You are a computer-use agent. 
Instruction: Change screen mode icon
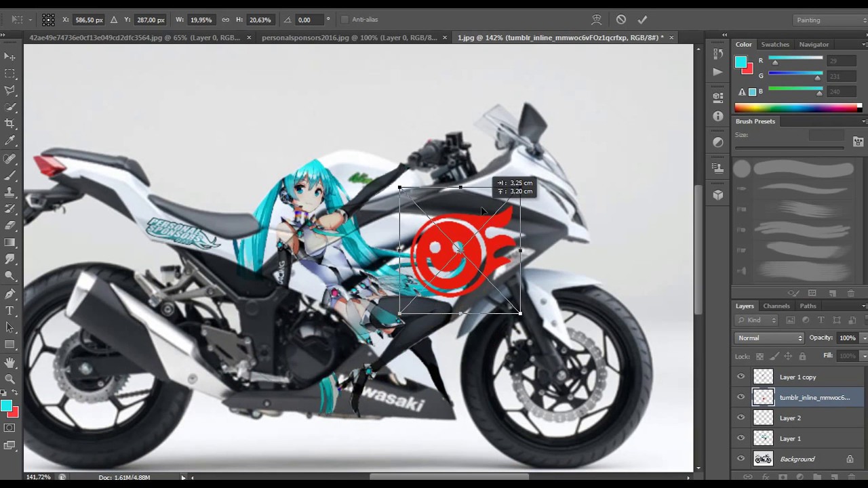[x=9, y=445]
